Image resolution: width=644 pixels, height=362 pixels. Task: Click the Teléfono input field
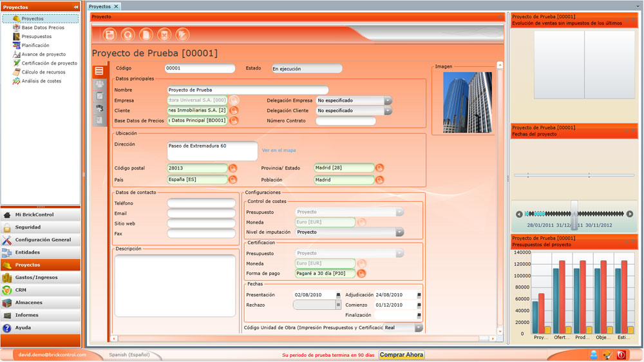click(201, 203)
